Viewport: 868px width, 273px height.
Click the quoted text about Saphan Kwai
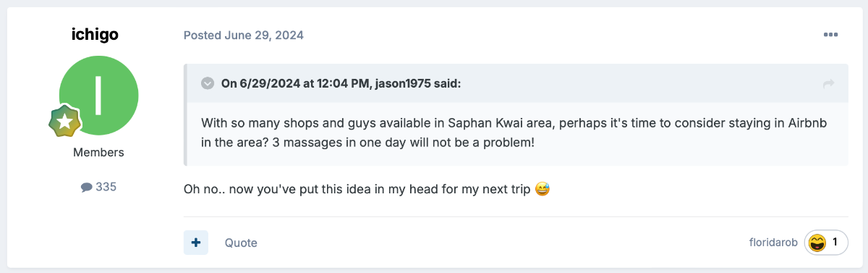coord(514,133)
